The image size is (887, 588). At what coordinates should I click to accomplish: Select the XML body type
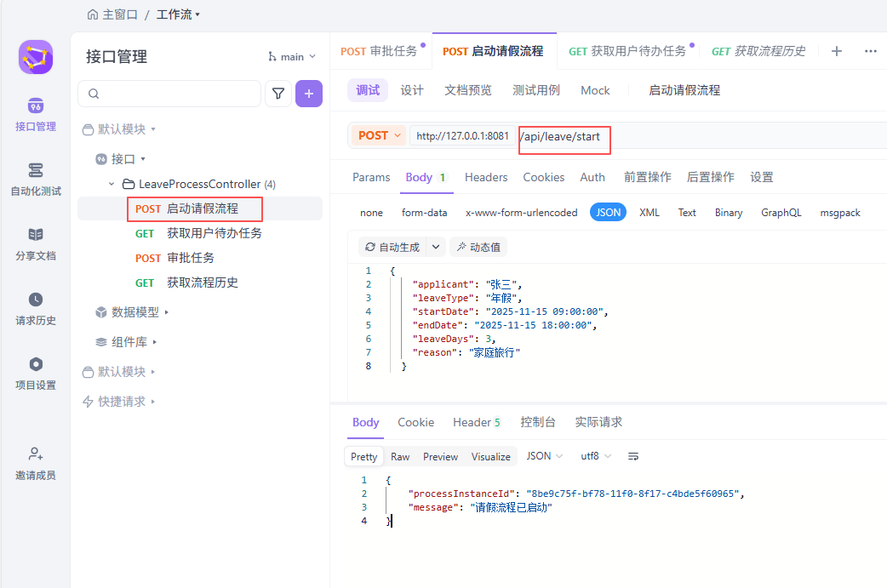click(650, 213)
